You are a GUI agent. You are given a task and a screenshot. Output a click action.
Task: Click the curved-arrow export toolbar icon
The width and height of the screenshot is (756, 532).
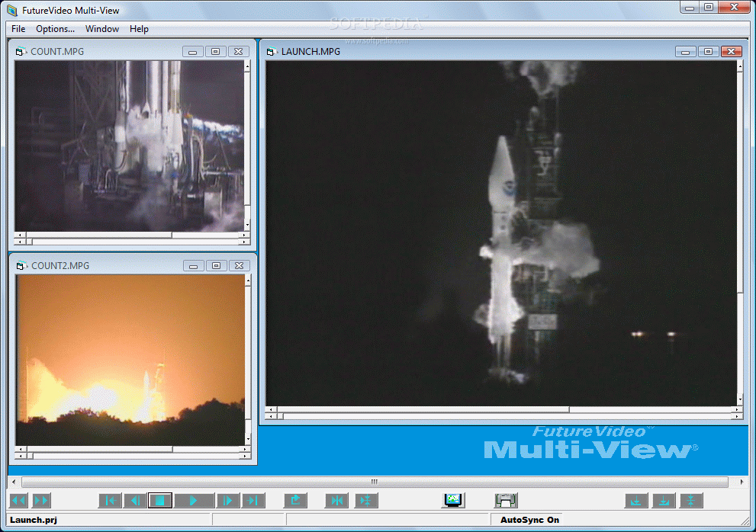pos(295,501)
